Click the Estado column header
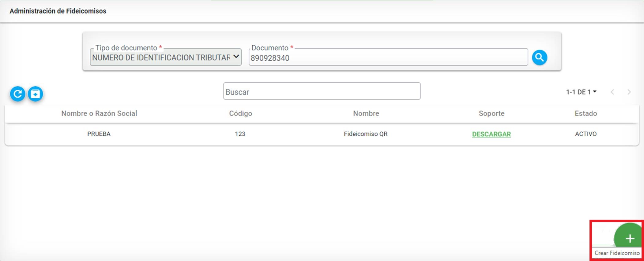The image size is (644, 261). 586,113
